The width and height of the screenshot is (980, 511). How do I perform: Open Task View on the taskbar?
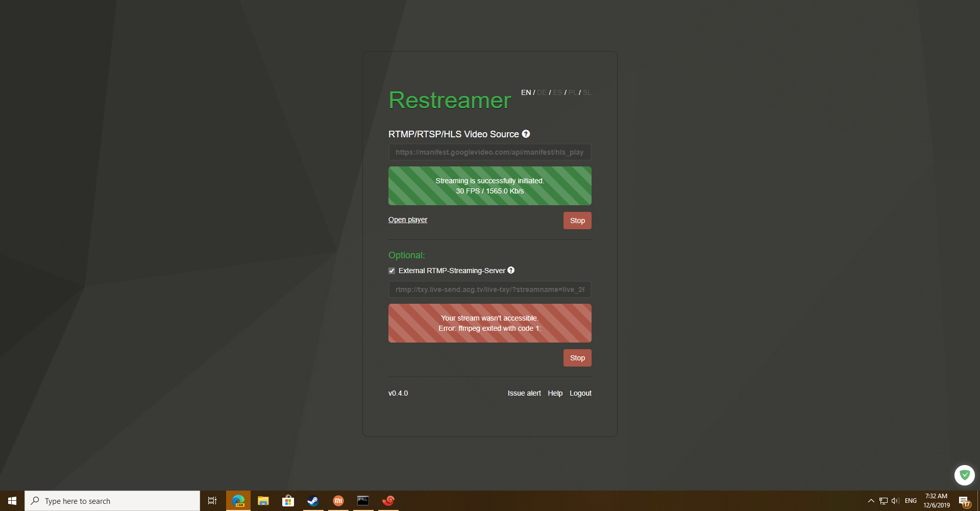[x=212, y=501]
